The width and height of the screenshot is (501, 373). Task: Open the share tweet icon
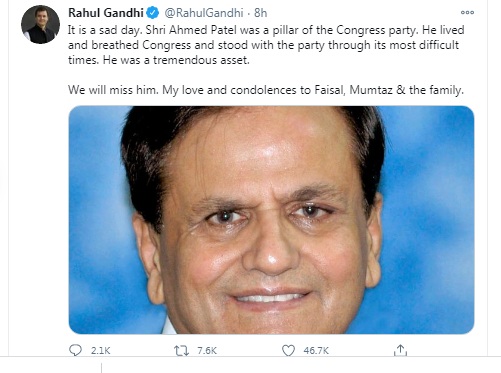400,350
